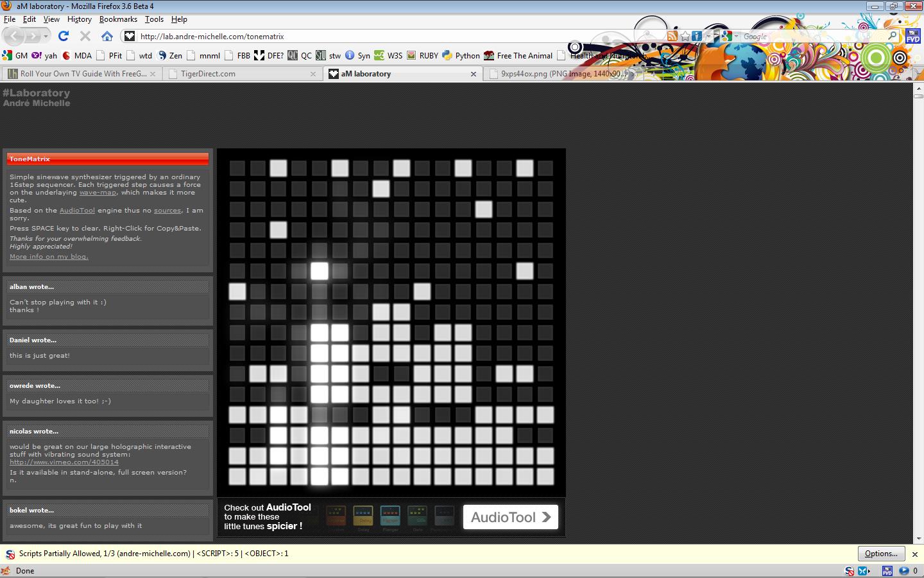
Task: Open the Python bookmark in bookmarks toolbar
Action: click(x=461, y=55)
